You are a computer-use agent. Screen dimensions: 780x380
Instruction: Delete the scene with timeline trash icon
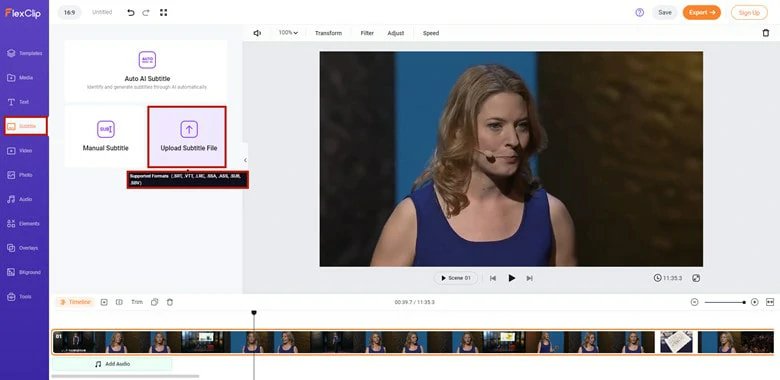(x=170, y=302)
